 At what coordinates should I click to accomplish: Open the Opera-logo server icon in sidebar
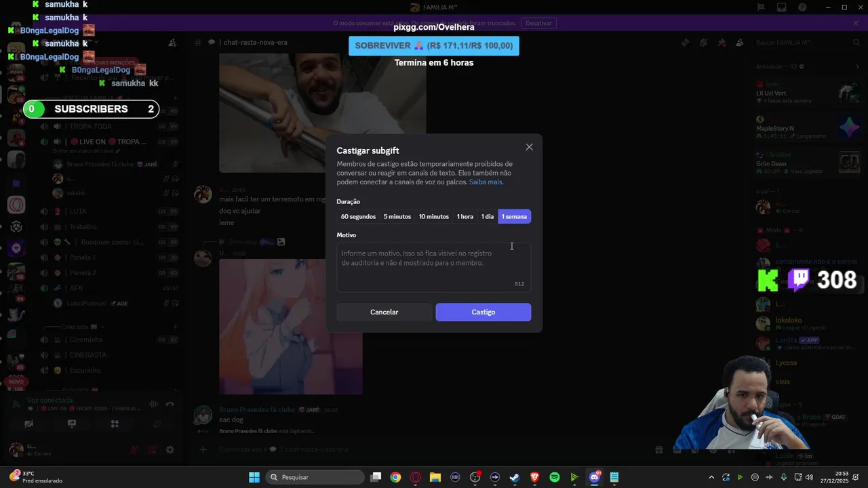pyautogui.click(x=16, y=205)
